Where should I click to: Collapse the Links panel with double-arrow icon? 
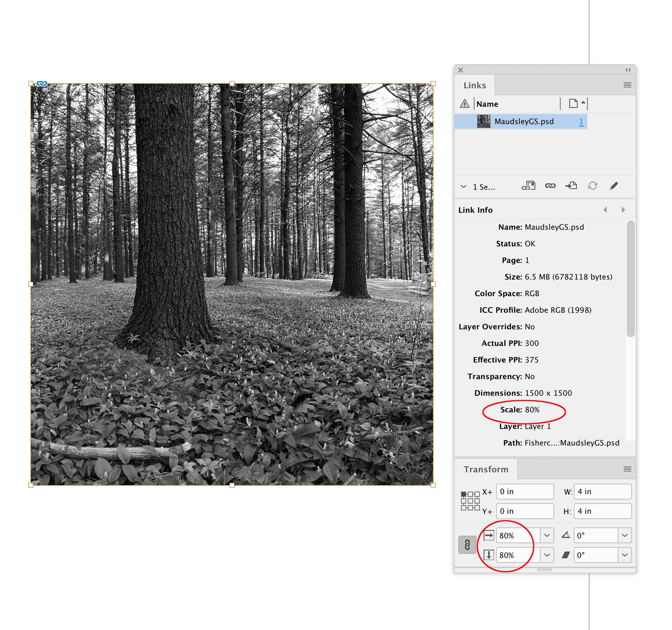628,70
